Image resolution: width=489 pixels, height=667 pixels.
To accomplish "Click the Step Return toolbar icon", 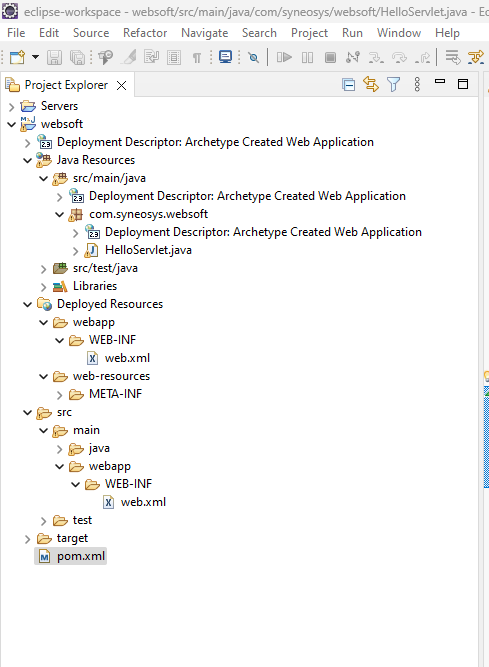I will point(422,57).
